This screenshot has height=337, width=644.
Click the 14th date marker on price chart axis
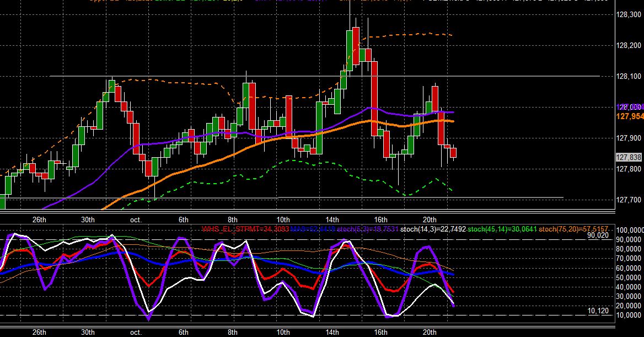332,220
